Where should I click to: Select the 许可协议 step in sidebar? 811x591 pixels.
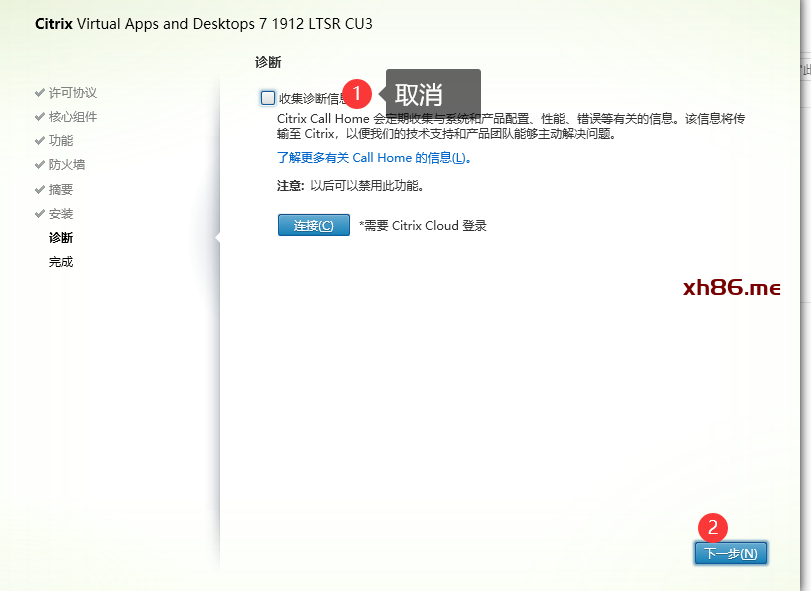point(72,93)
